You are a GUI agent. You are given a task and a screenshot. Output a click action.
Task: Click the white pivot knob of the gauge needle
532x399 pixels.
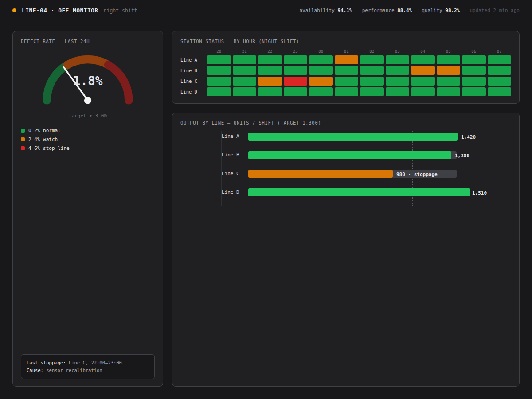point(88,100)
